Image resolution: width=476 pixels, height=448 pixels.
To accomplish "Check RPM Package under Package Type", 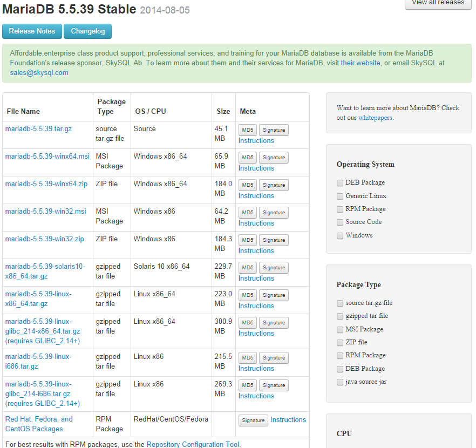I will 340,356.
